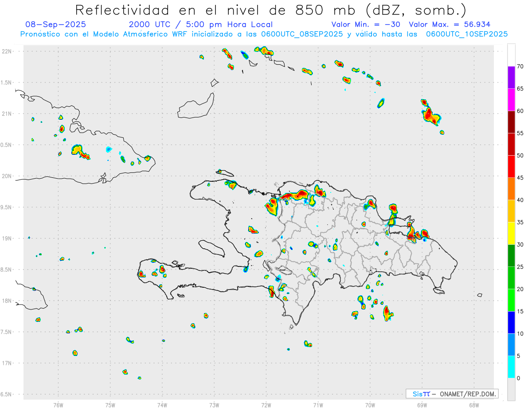Screen dimensions: 532x411
Task: Click the '68W' longitude label
Action: [x=474, y=405]
